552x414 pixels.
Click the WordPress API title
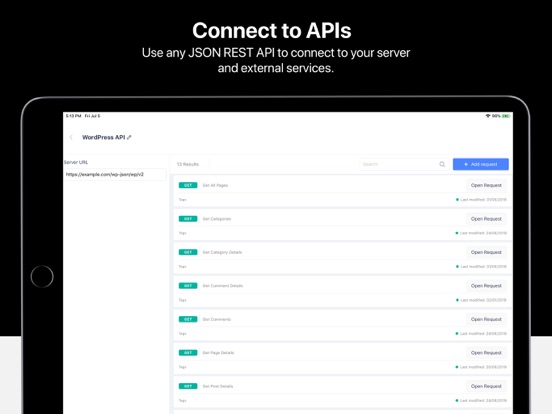pos(104,137)
